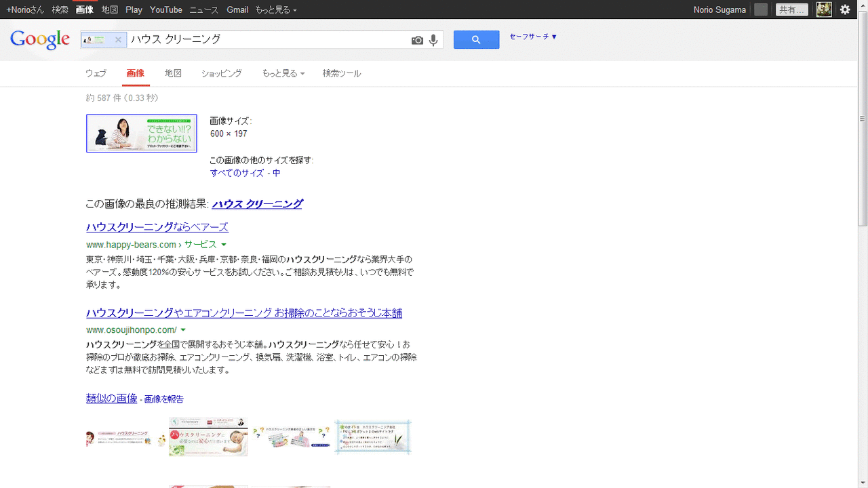
Task: Open best guess link ハウス クリーニング
Action: click(258, 203)
